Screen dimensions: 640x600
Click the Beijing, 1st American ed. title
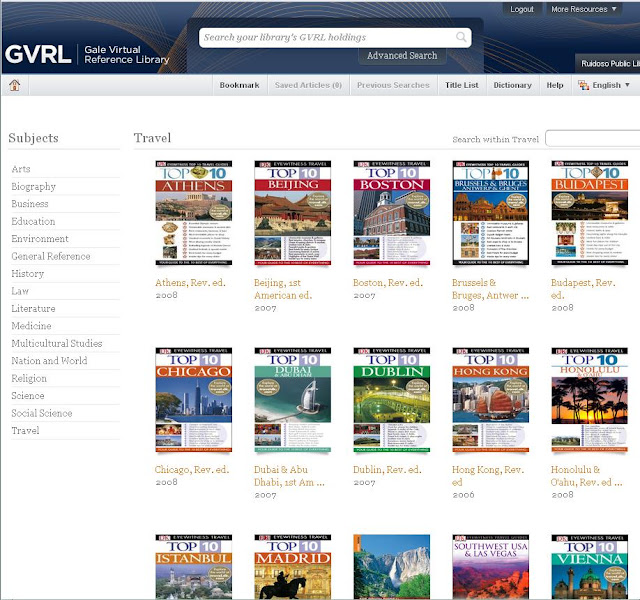[x=283, y=289]
